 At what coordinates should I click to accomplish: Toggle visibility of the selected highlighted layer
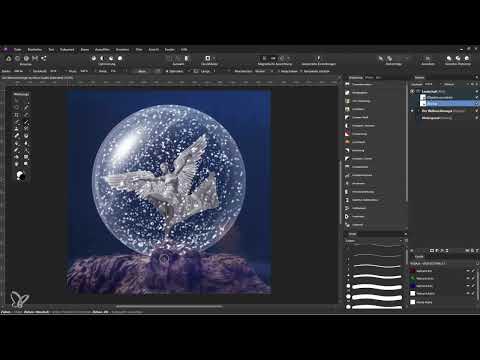(477, 104)
